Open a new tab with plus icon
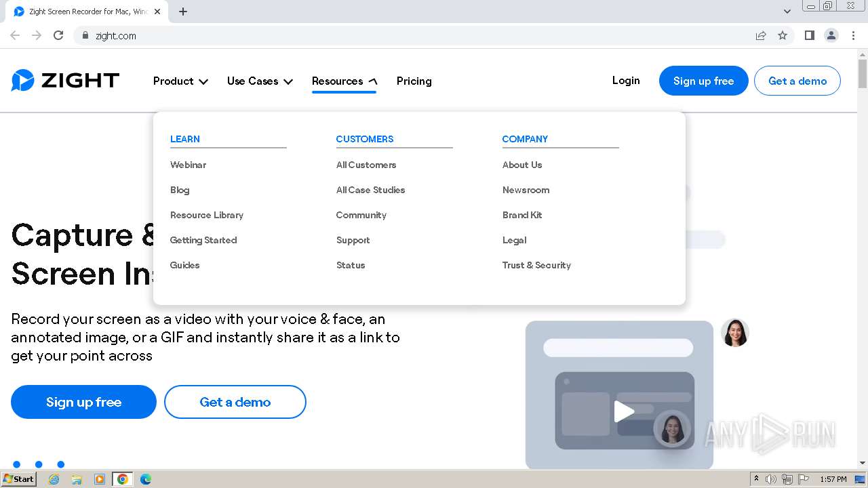The width and height of the screenshot is (868, 488). click(183, 12)
